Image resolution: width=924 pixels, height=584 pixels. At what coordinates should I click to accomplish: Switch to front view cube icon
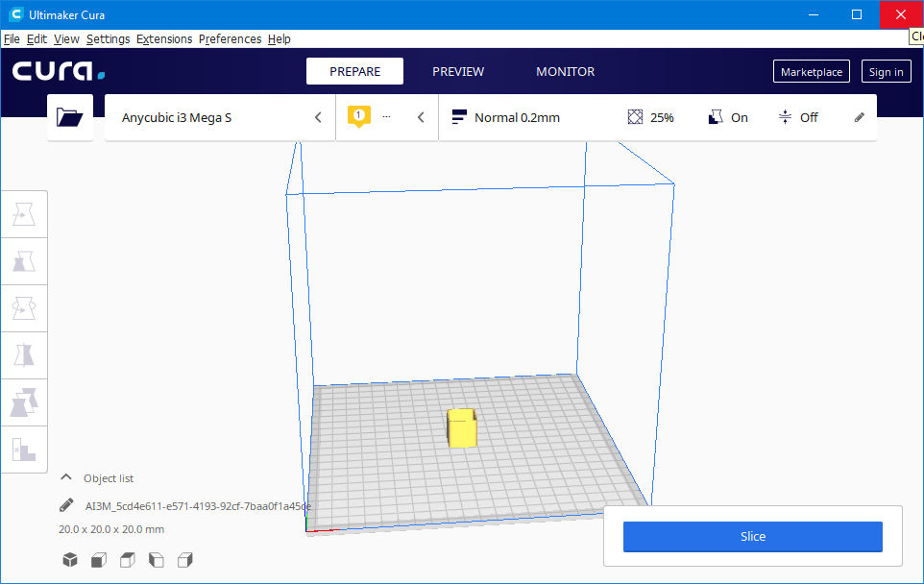pyautogui.click(x=99, y=559)
